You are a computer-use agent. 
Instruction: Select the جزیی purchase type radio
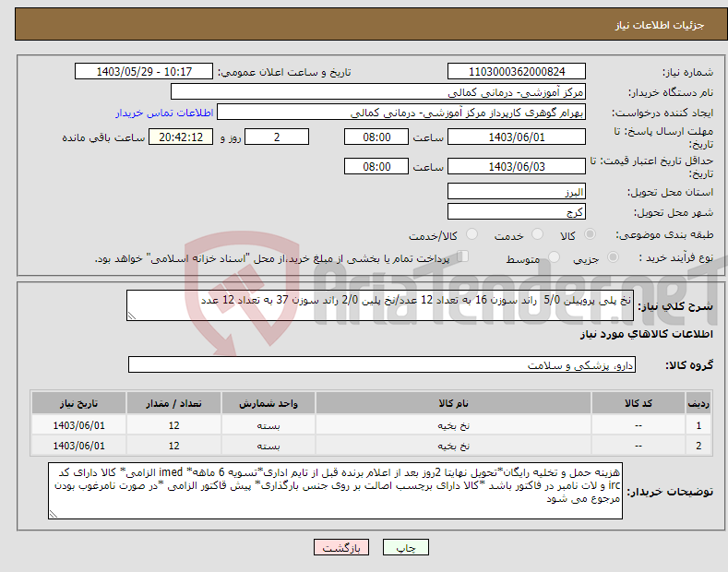tap(613, 256)
